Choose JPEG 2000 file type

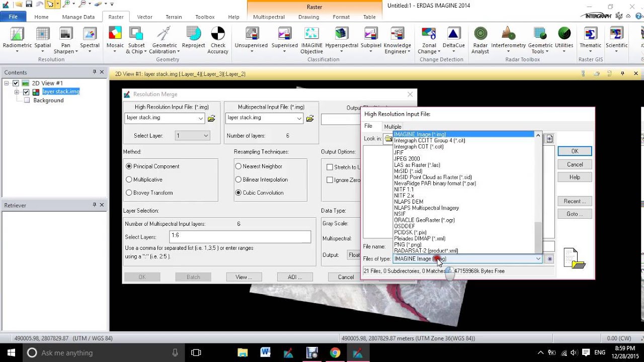407,159
